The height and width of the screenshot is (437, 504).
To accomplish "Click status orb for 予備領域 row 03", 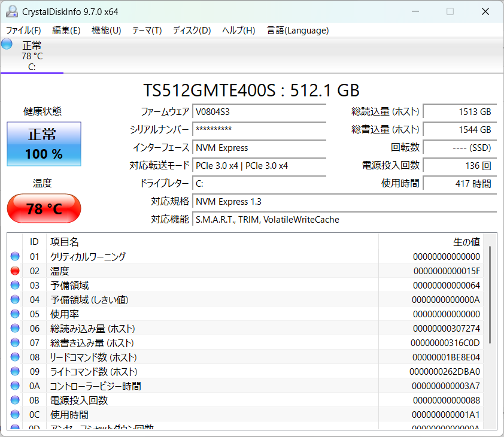I will [x=15, y=285].
